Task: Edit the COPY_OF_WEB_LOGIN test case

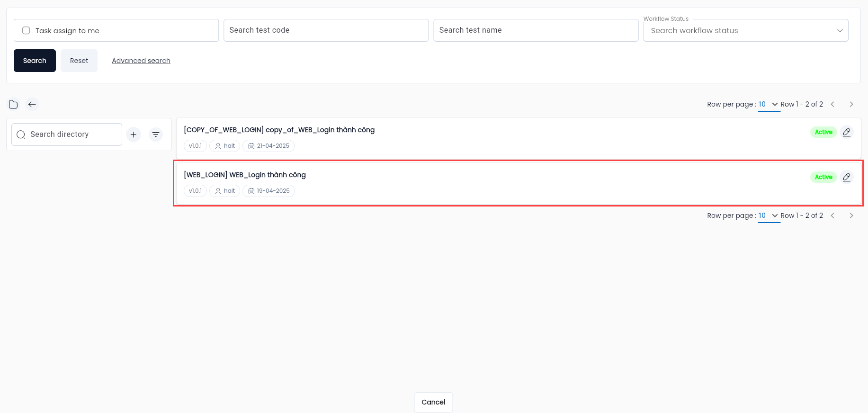Action: [x=847, y=132]
